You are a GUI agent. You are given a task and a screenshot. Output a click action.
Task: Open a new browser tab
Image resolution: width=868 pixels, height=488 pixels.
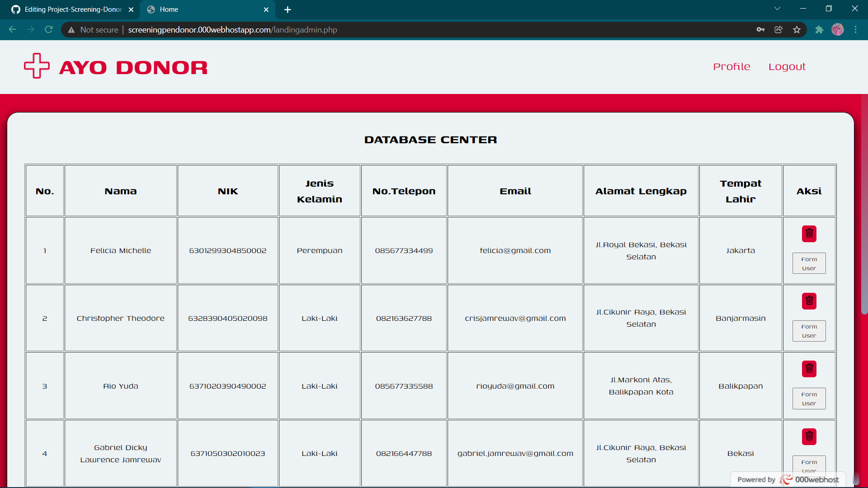288,9
